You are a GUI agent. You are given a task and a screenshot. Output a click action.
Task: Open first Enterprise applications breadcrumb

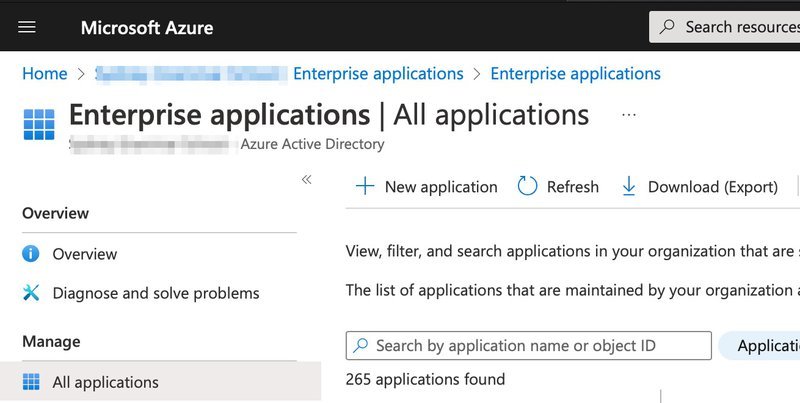(378, 73)
